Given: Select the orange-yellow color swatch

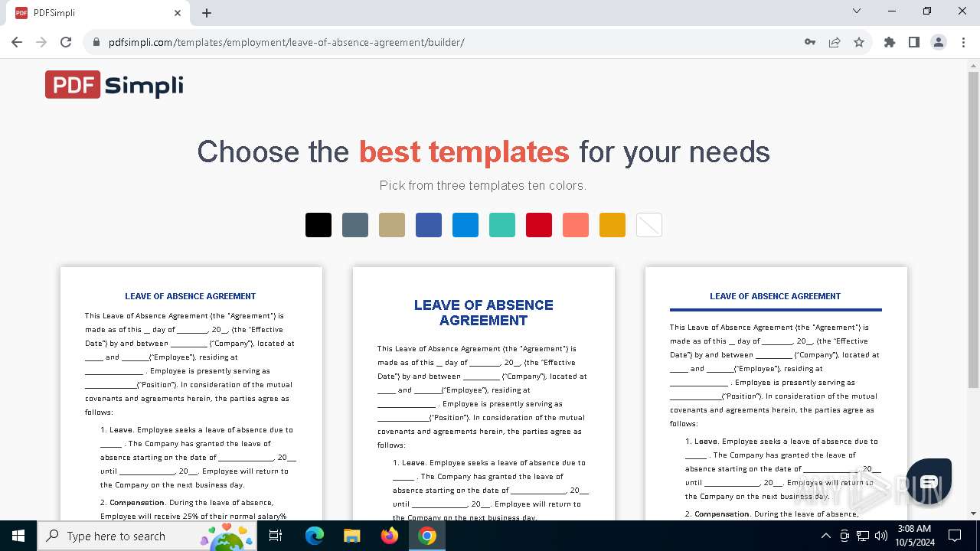Looking at the screenshot, I should pyautogui.click(x=612, y=225).
